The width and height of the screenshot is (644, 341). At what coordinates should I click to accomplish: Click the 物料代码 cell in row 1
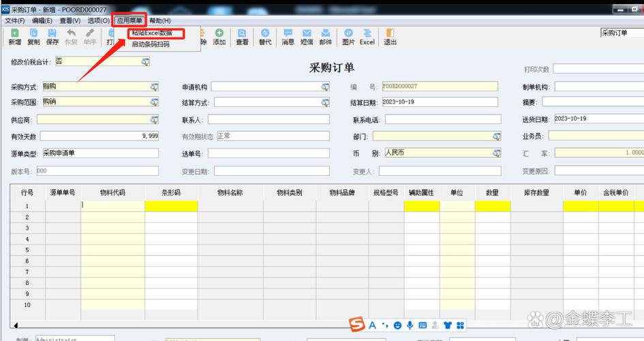pyautogui.click(x=112, y=205)
